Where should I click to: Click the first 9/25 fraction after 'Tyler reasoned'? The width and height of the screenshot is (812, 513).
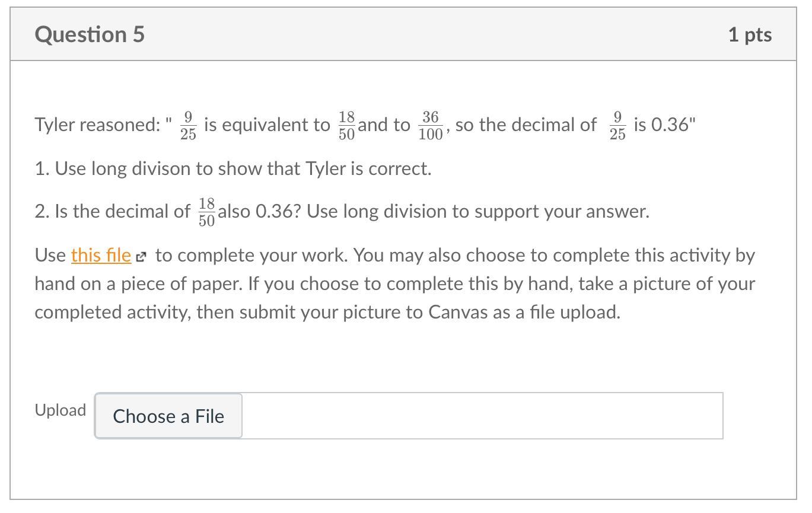[x=188, y=125]
